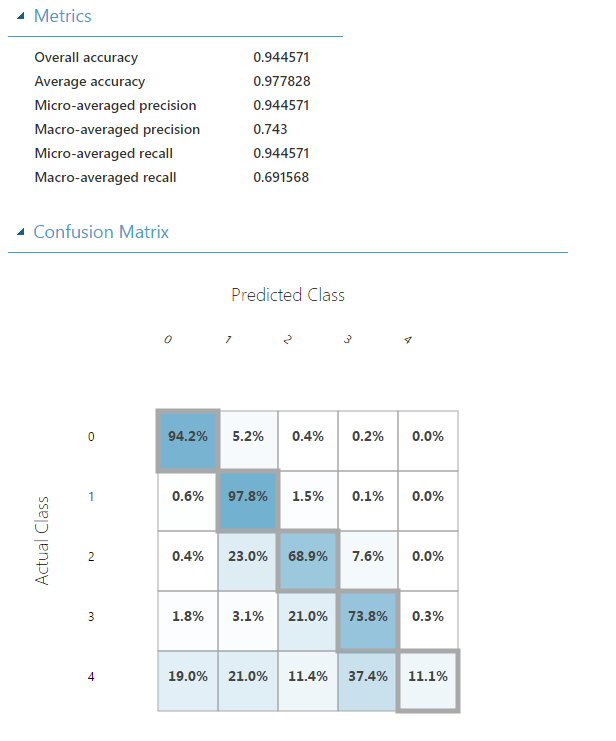Click the Overall accuracy value 0.944571
The image size is (616, 741).
pos(282,58)
